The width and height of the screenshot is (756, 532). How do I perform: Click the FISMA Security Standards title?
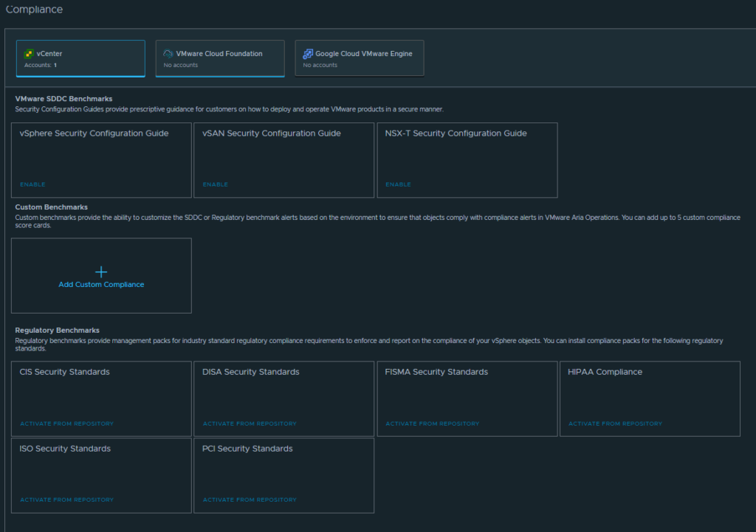(x=436, y=372)
